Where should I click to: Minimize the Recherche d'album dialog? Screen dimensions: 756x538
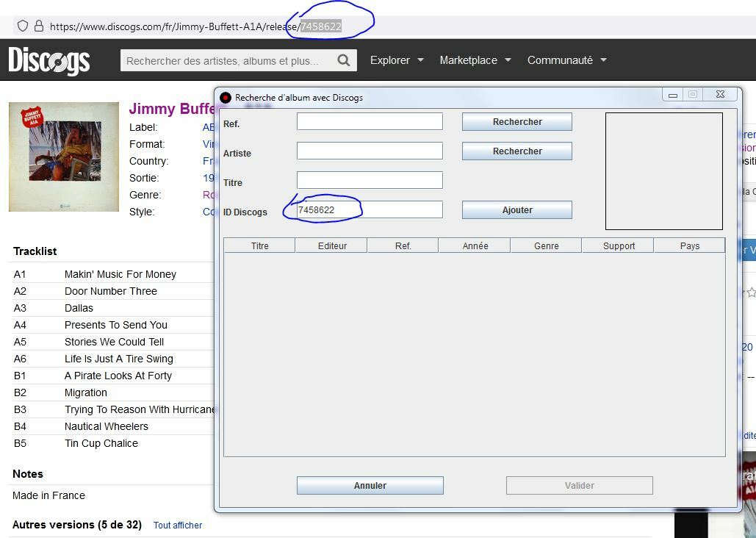coord(672,95)
